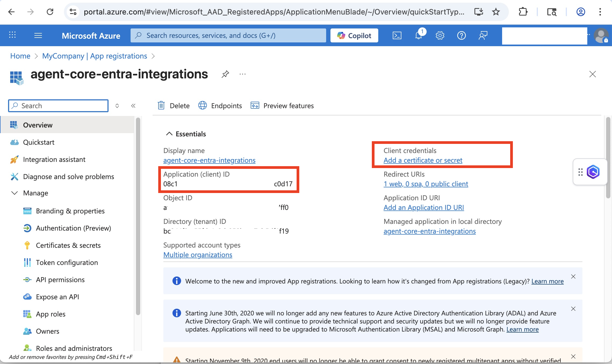The width and height of the screenshot is (612, 364).
Task: Open Authentication (Preview)
Action: point(67,228)
